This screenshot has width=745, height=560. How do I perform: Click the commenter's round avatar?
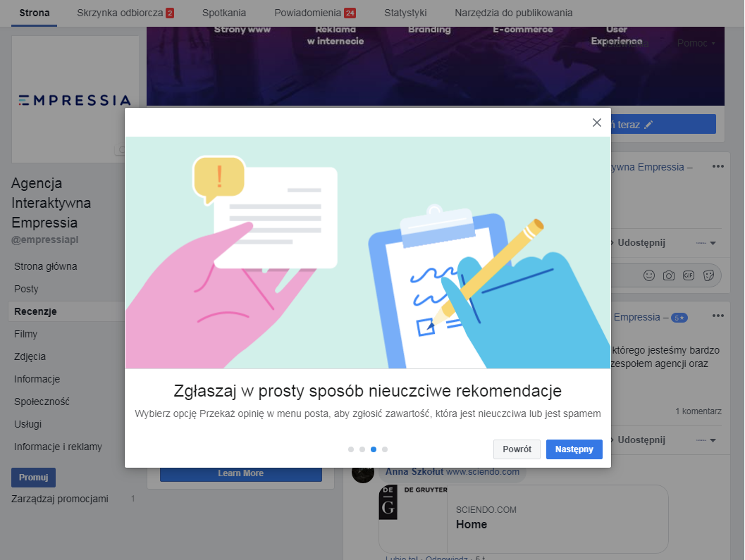pyautogui.click(x=363, y=474)
